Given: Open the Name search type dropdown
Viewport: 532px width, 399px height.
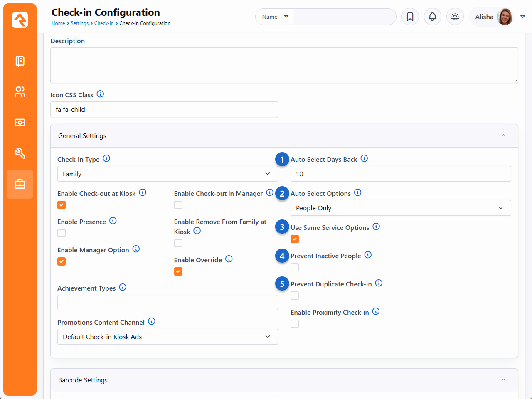Looking at the screenshot, I should tap(275, 17).
